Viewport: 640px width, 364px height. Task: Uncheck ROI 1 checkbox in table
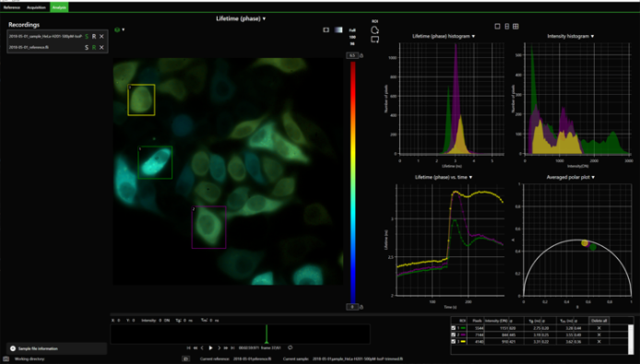click(x=454, y=328)
